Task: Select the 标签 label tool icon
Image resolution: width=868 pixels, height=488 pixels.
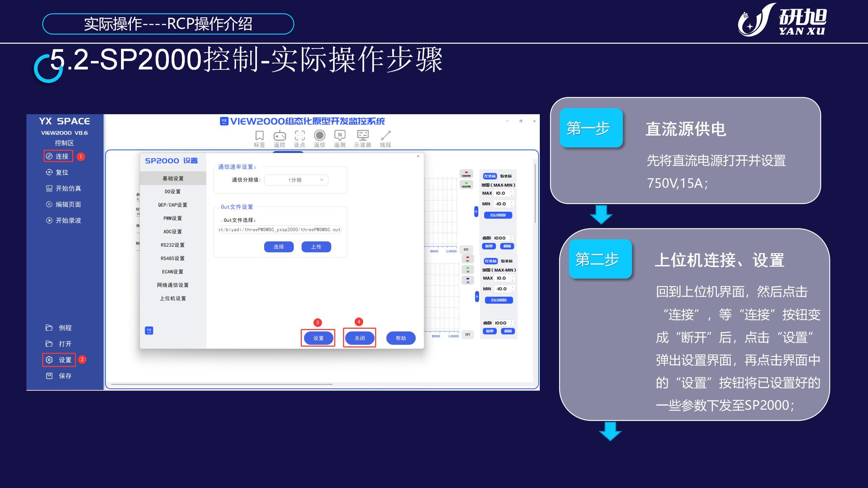Action: (259, 136)
